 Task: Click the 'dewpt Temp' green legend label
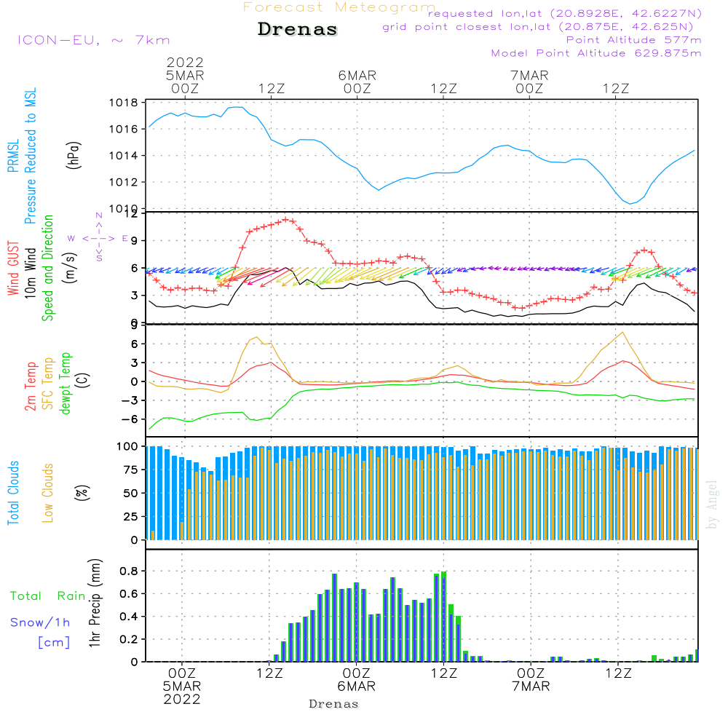pos(65,383)
